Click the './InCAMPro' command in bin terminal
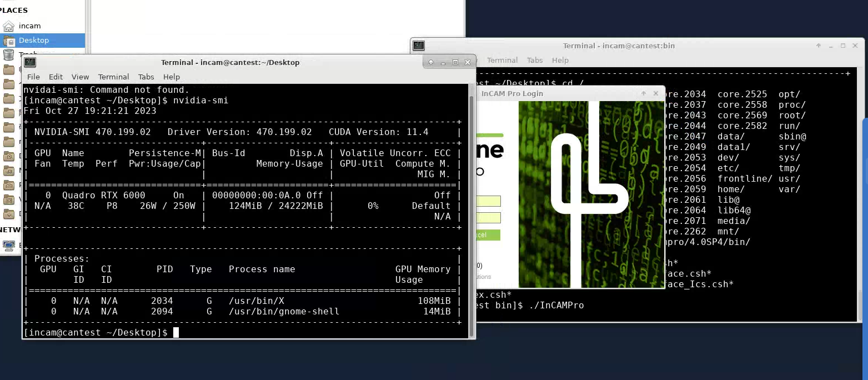The width and height of the screenshot is (868, 380). [556, 305]
